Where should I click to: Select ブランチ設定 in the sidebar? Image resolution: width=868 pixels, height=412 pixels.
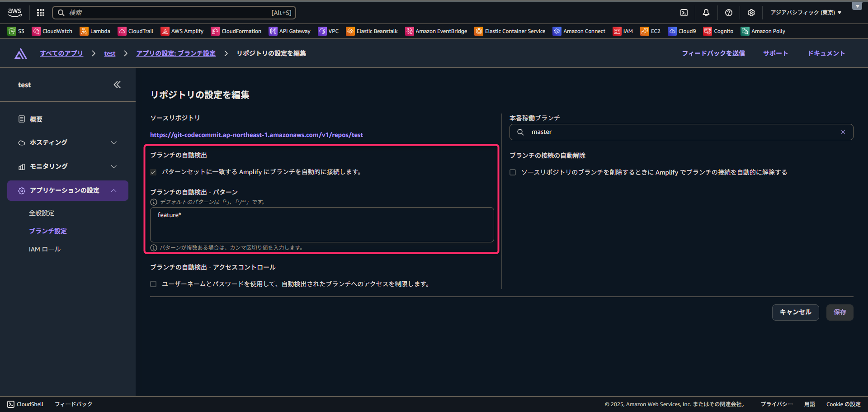(x=48, y=231)
